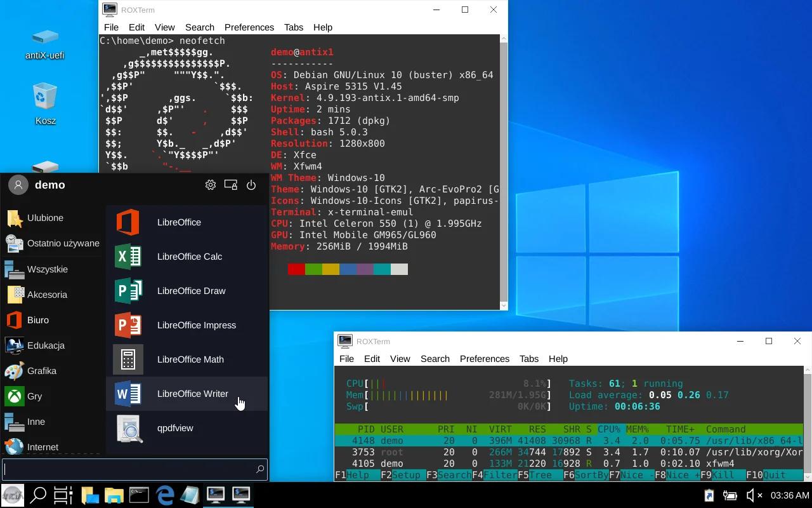Mute audio via the speaker tray icon
812x508 pixels.
point(752,495)
